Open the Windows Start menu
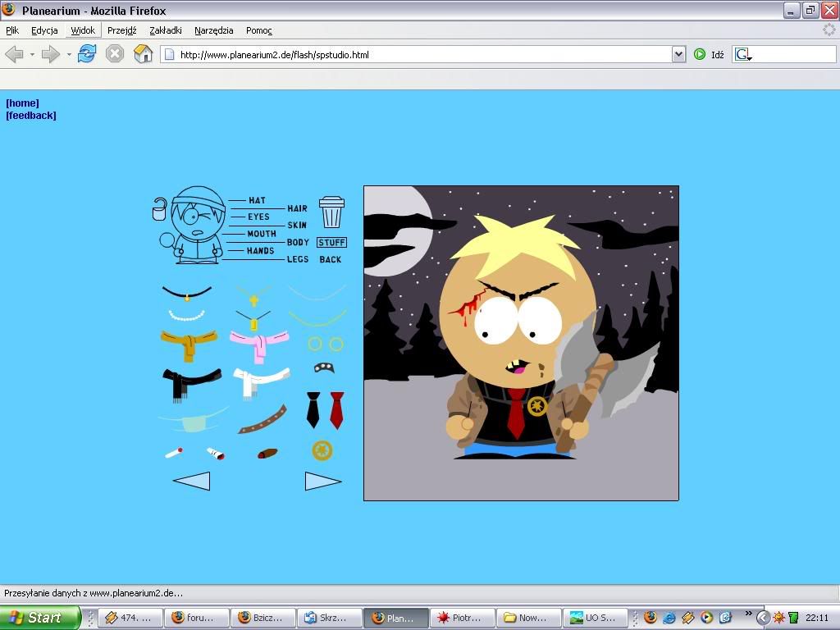Image resolution: width=840 pixels, height=630 pixels. pyautogui.click(x=41, y=618)
